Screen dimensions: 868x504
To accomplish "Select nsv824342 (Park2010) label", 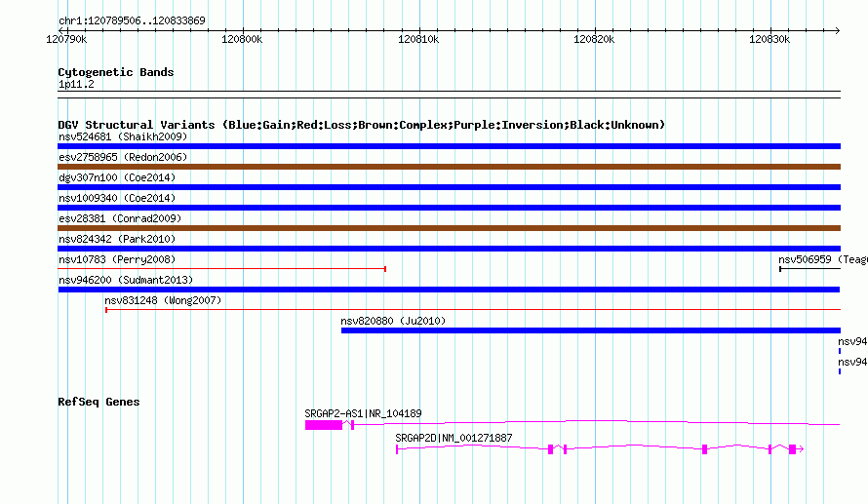I will tap(117, 239).
